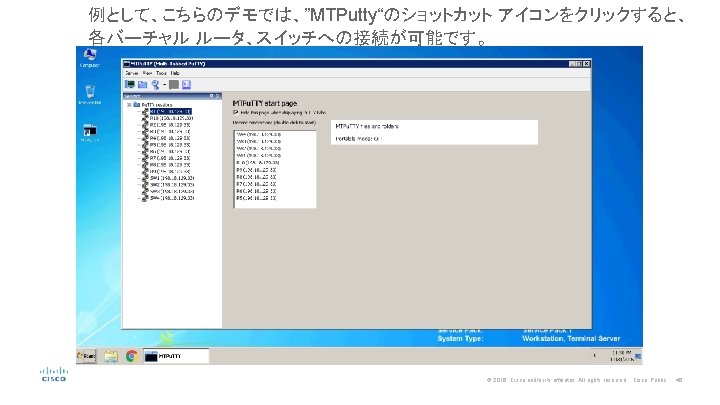Open File Explorer from the taskbar
Image resolution: width=720 pixels, height=405 pixels.
click(111, 356)
